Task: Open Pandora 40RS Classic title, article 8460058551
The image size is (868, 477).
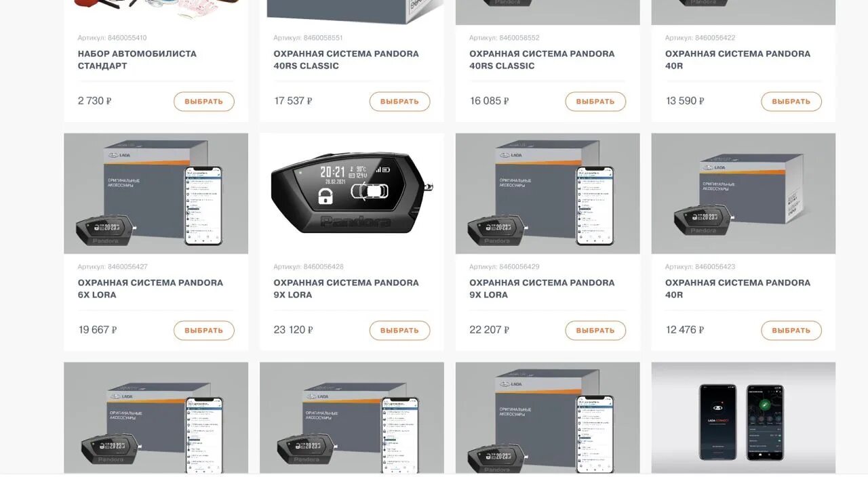Action: [346, 60]
